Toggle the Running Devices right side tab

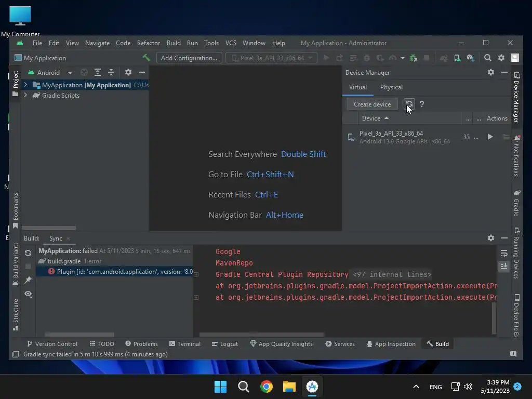point(516,253)
